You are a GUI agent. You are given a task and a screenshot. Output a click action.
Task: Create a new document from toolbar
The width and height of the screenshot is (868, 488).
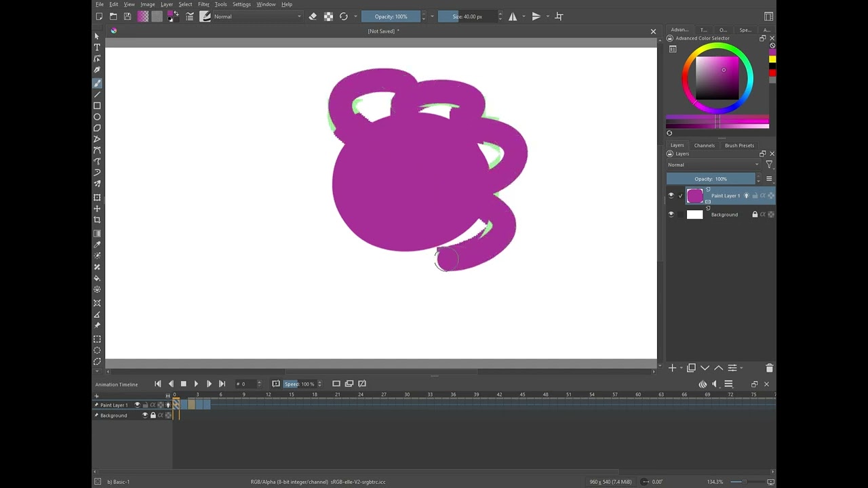(x=99, y=16)
